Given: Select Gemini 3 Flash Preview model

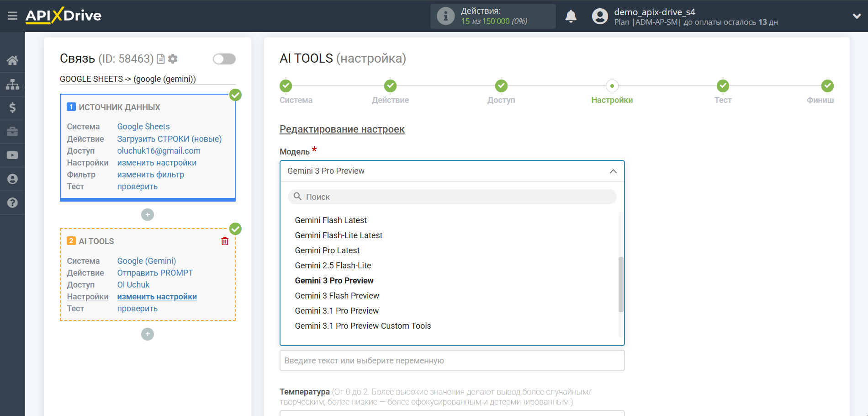Looking at the screenshot, I should coord(337,296).
